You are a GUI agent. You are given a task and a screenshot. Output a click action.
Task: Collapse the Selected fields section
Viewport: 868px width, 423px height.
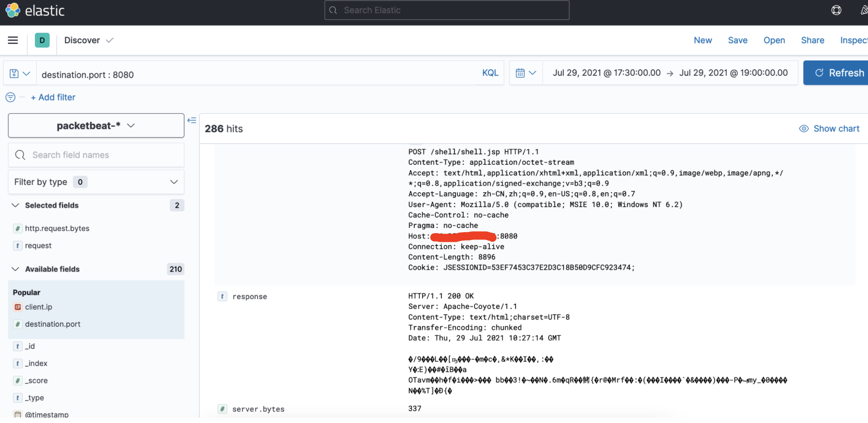16,206
